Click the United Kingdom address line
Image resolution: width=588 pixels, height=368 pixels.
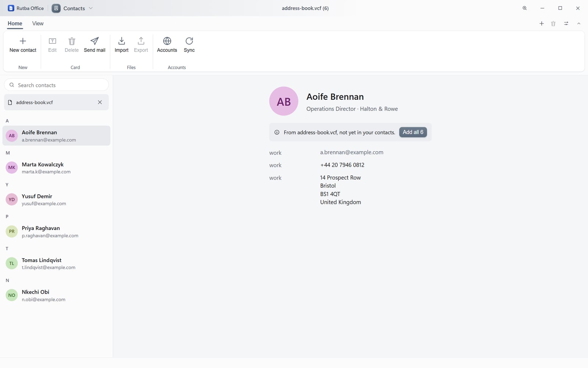(340, 202)
